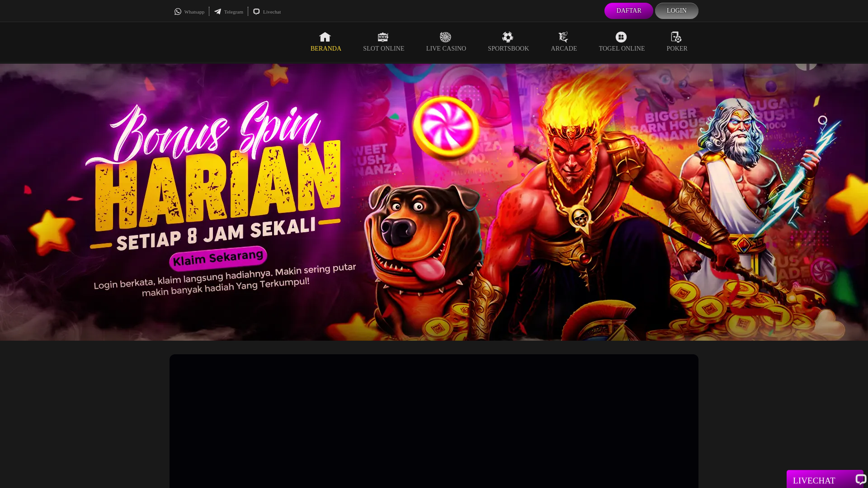This screenshot has width=868, height=488.
Task: Open the Telegram paper-plane icon
Action: click(x=218, y=12)
